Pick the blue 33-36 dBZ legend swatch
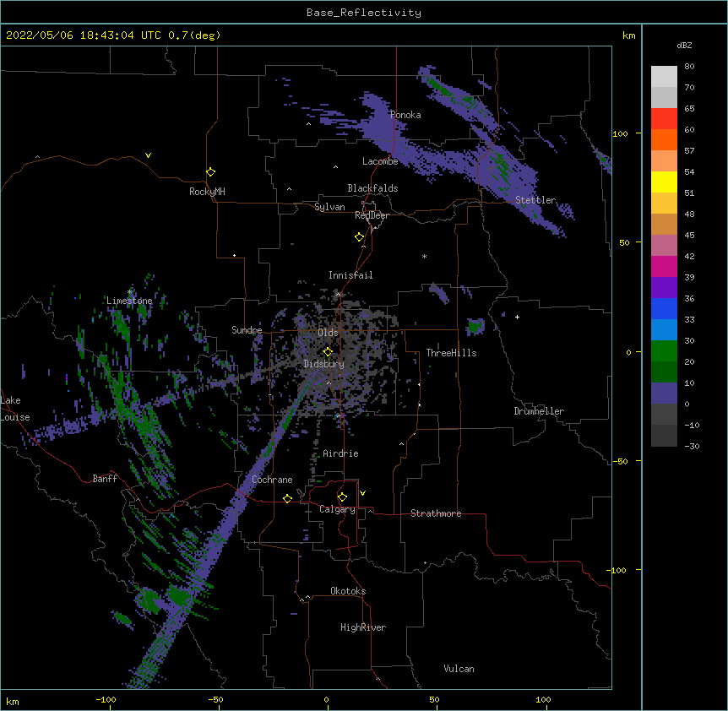This screenshot has height=711, width=728. (x=664, y=308)
